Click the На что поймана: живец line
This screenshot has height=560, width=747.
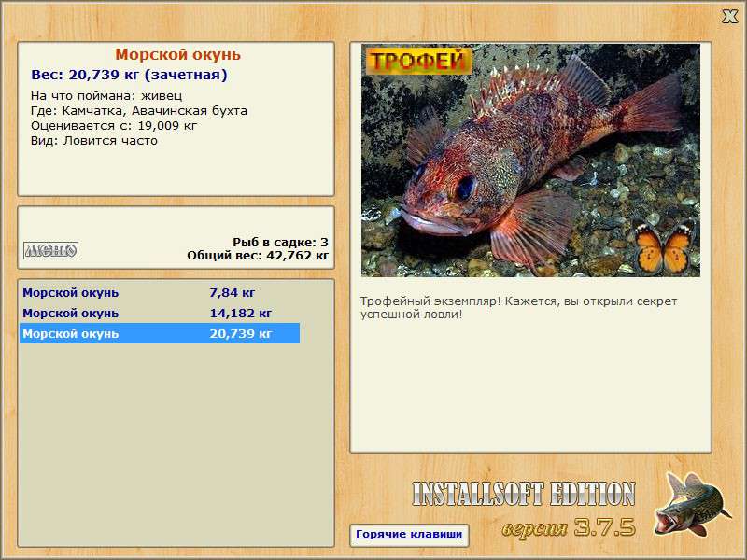click(106, 96)
